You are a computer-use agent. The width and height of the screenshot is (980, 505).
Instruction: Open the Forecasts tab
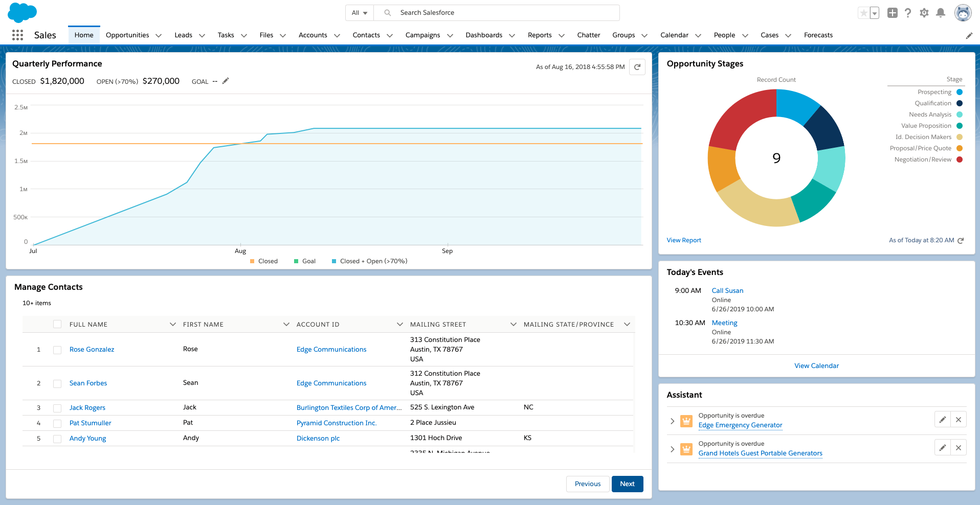click(x=818, y=35)
